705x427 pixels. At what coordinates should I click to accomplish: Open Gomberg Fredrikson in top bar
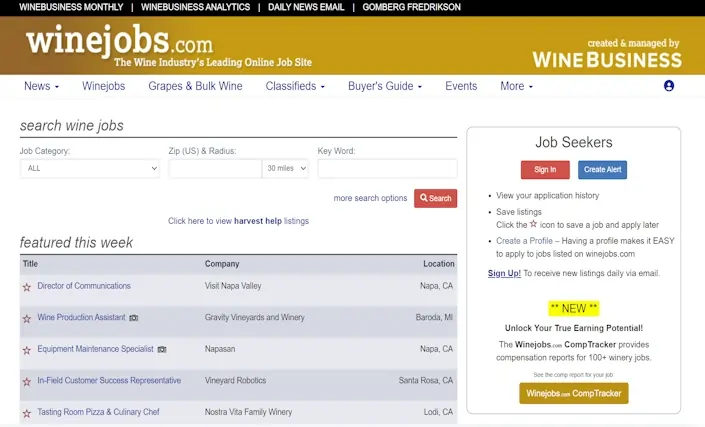click(411, 7)
